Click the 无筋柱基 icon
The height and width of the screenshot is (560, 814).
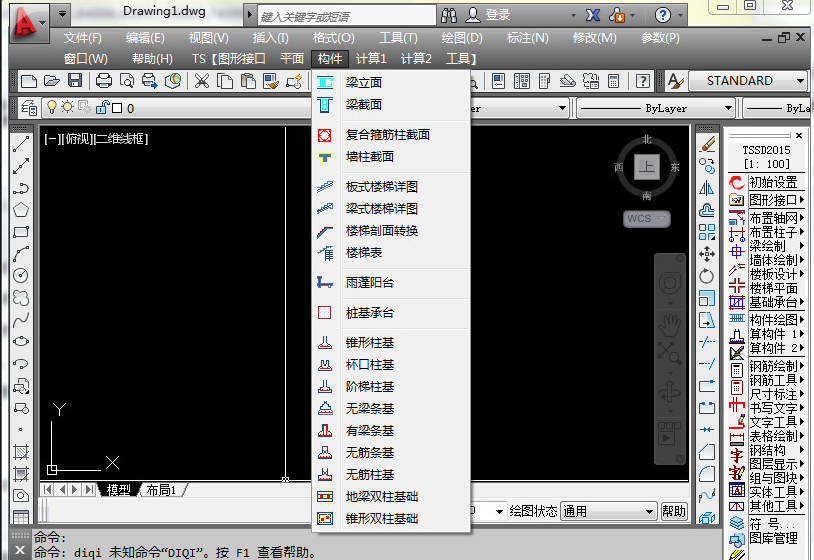pyautogui.click(x=325, y=474)
